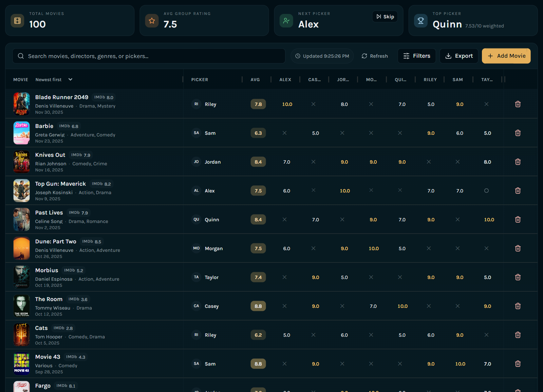Click the Knives Out avg score 8.4
Screen dimensions: 543x392
pyautogui.click(x=258, y=162)
